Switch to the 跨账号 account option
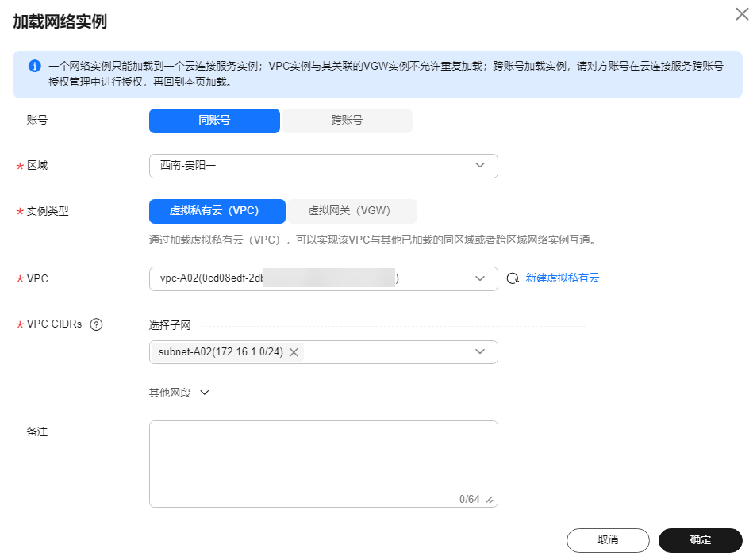The height and width of the screenshot is (560, 753). (347, 121)
